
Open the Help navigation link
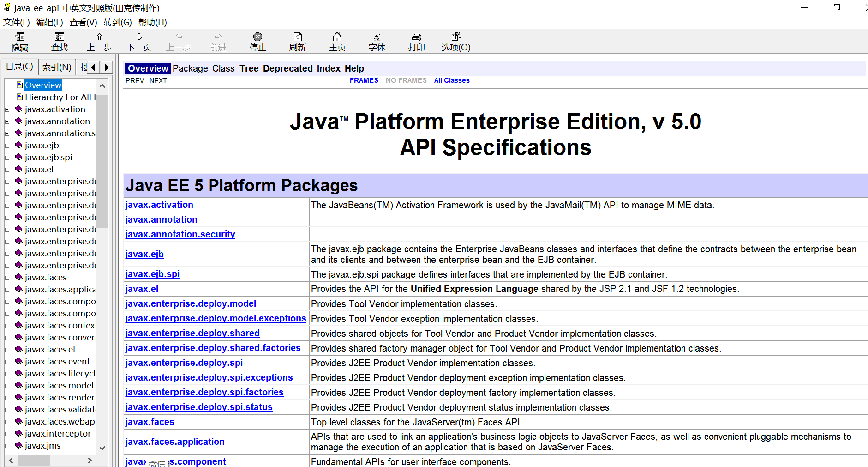(354, 68)
